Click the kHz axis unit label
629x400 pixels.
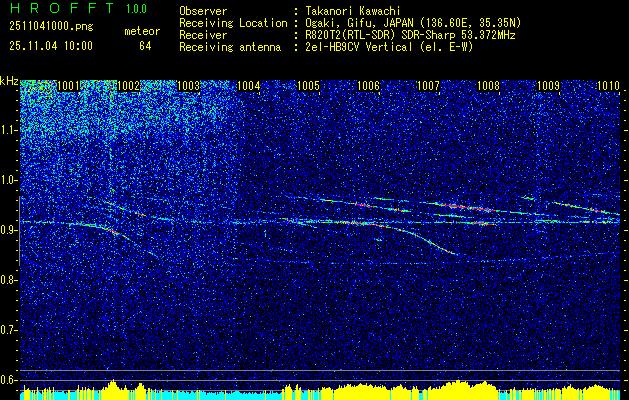[9, 81]
